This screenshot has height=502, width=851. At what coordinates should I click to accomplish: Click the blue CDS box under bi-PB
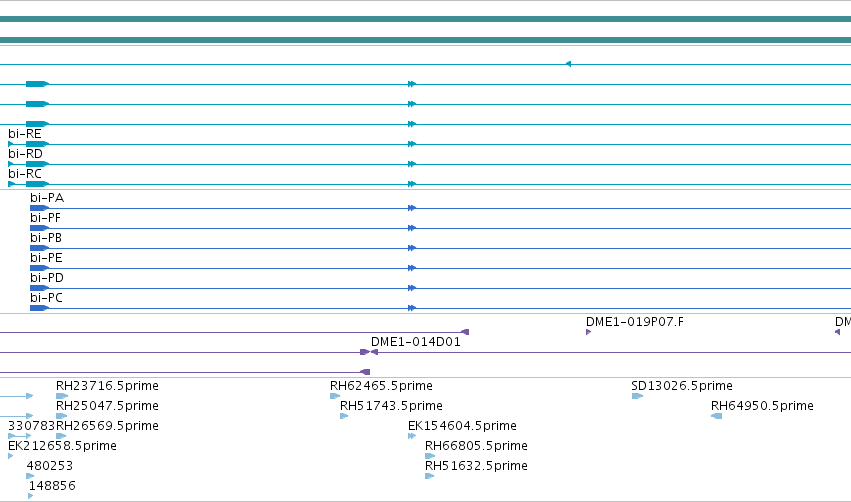(39, 248)
